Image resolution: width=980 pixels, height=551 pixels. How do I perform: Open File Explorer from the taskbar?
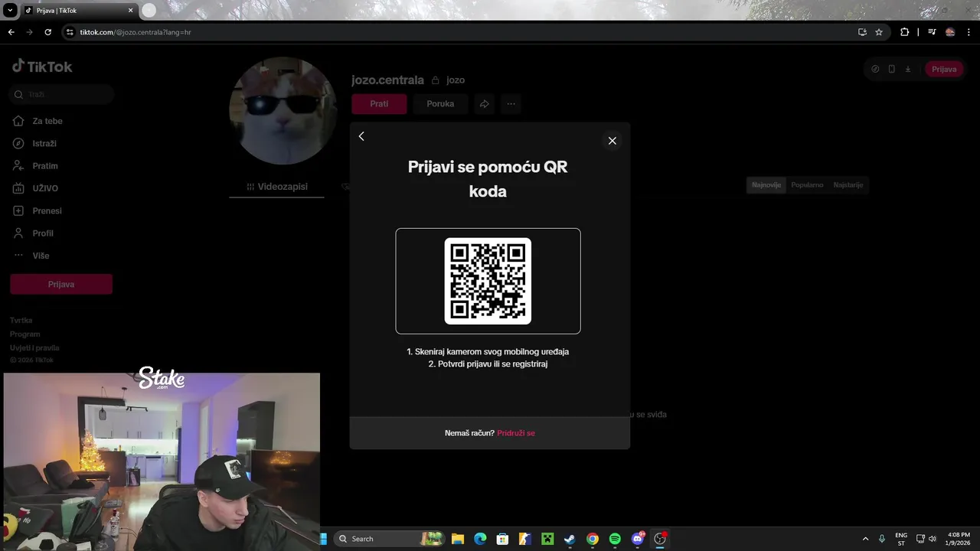[458, 539]
